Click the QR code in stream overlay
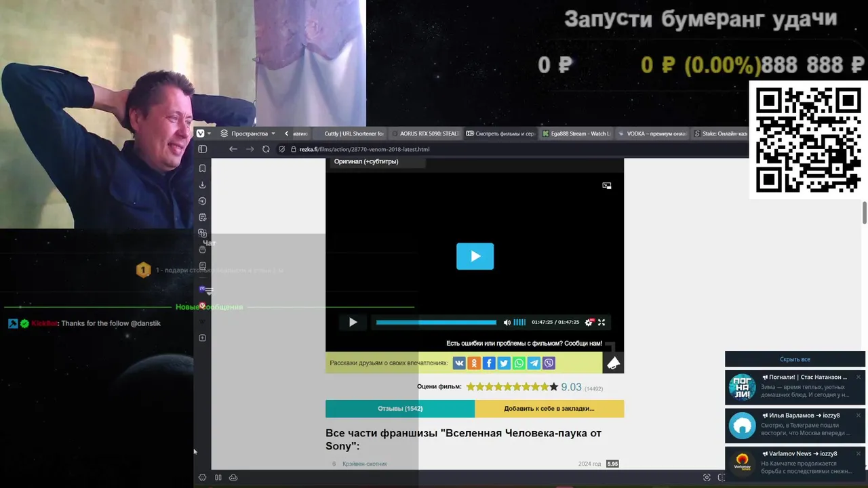This screenshot has width=868, height=488. pos(808,140)
